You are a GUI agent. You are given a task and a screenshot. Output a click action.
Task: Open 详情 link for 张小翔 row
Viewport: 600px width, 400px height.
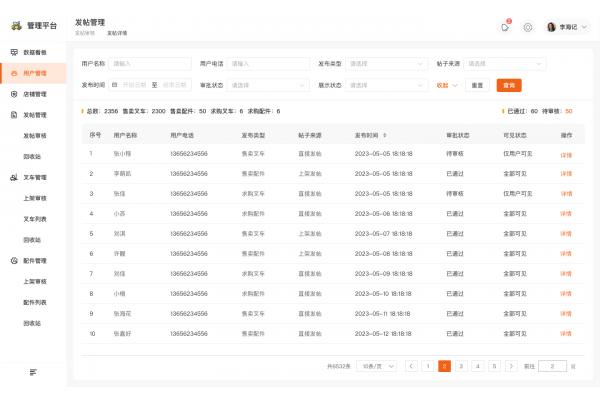[566, 155]
